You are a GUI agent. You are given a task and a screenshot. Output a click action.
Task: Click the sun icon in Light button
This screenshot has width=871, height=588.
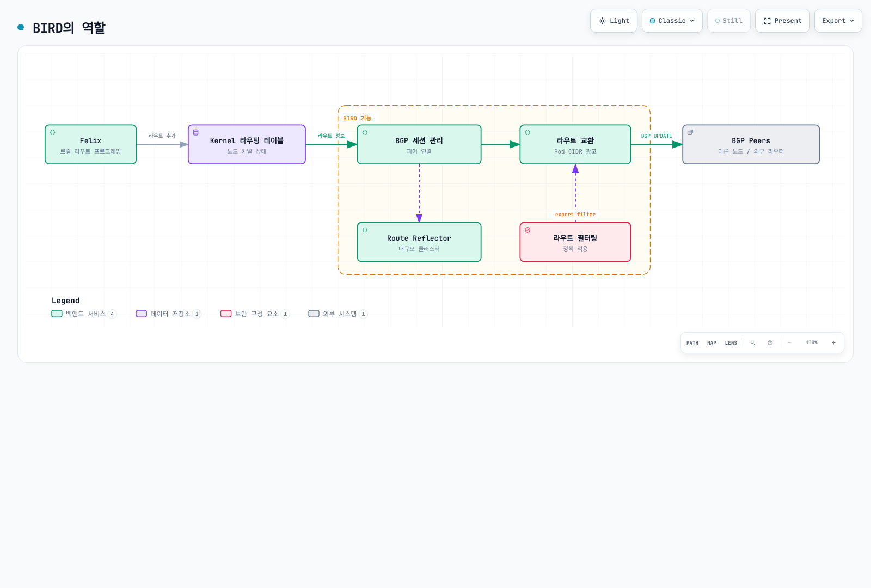pyautogui.click(x=602, y=21)
